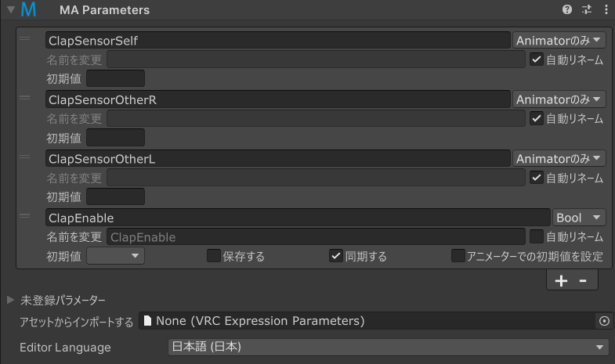The width and height of the screenshot is (615, 364).
Task: Uncheck the 同期する checkbox
Action: (336, 256)
